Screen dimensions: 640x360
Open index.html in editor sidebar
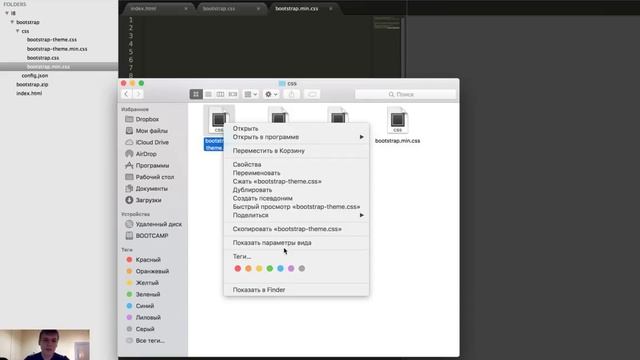(x=29, y=93)
